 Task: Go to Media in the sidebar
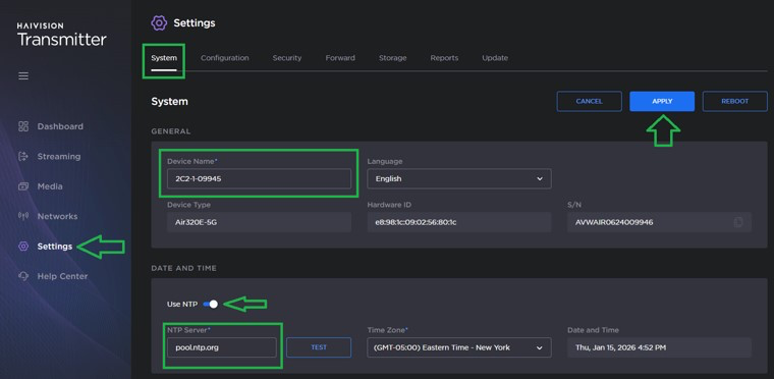(x=50, y=187)
